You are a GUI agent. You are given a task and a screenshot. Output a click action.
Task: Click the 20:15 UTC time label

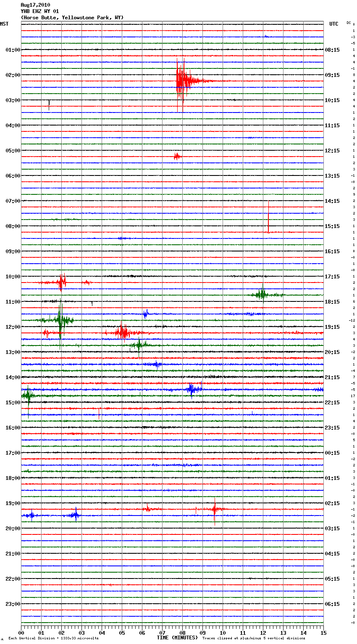[x=332, y=352]
